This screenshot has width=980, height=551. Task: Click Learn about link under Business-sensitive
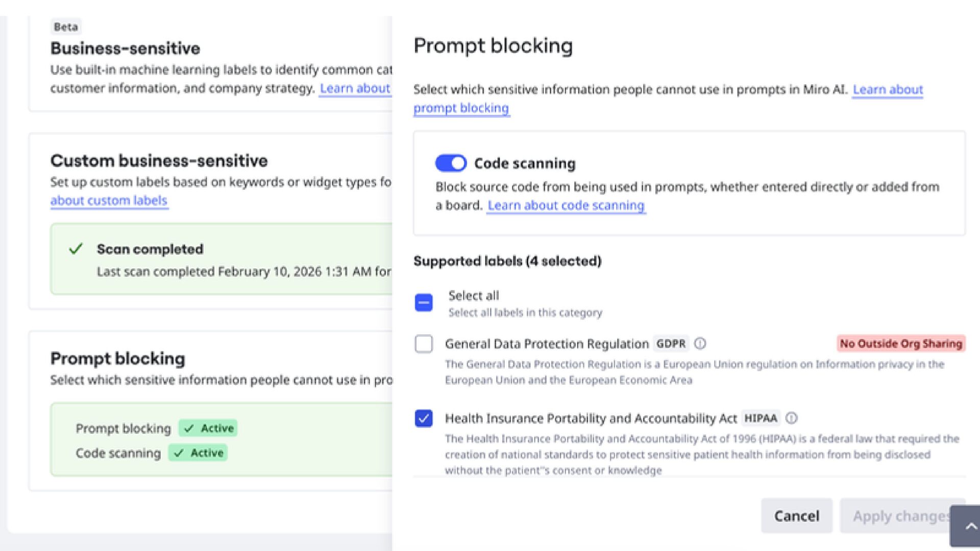(355, 88)
